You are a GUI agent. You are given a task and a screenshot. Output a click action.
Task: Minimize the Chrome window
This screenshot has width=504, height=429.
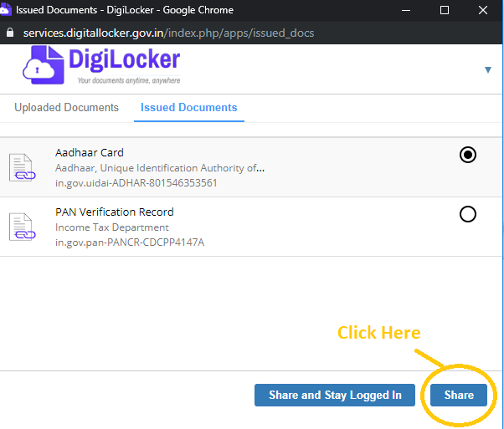(406, 10)
